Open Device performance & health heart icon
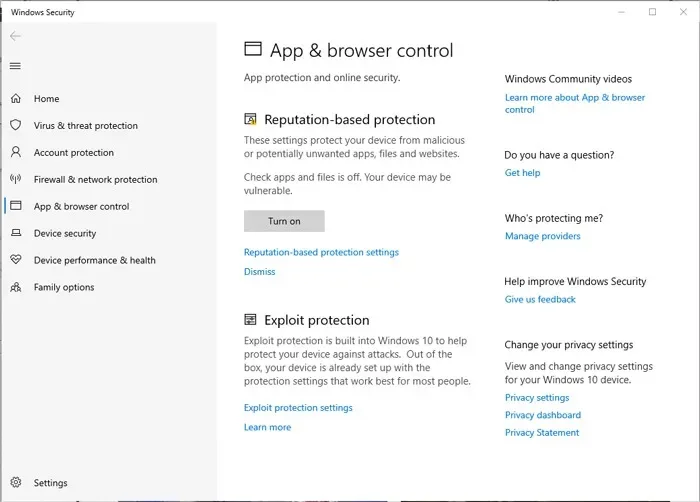 click(16, 259)
